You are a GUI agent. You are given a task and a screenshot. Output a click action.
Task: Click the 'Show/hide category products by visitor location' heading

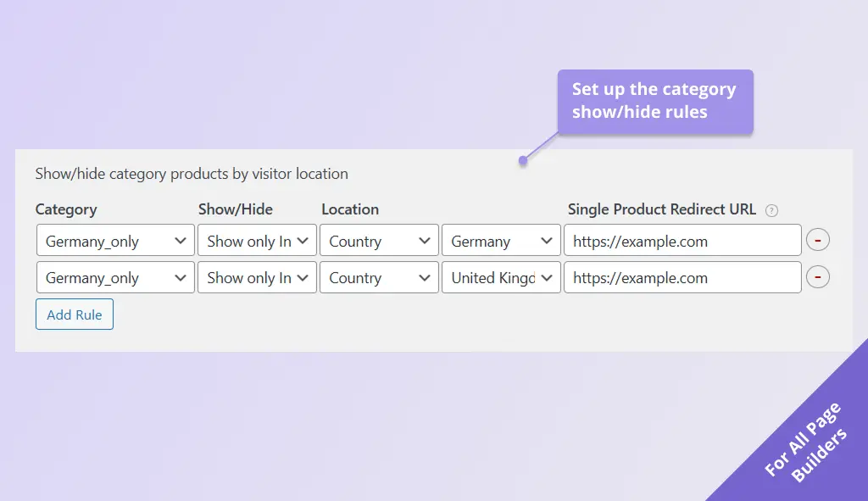tap(192, 174)
